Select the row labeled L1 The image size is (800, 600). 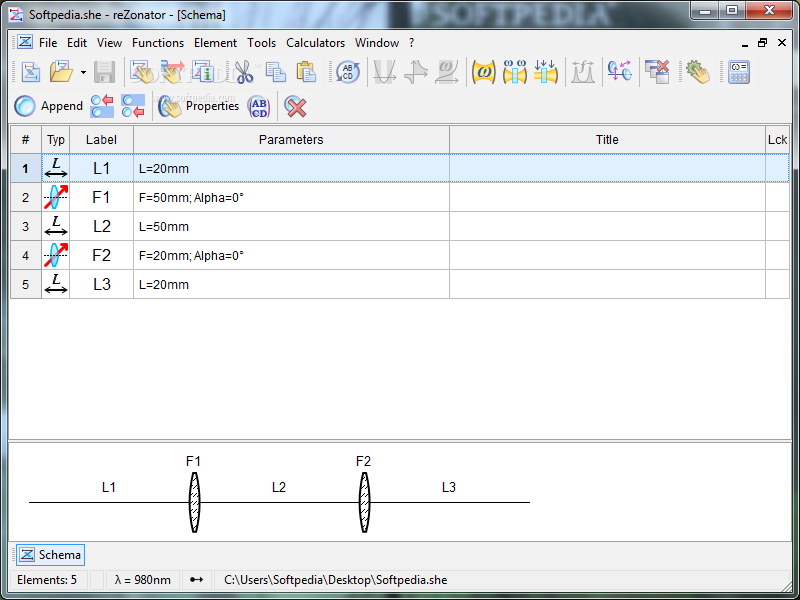pyautogui.click(x=400, y=168)
